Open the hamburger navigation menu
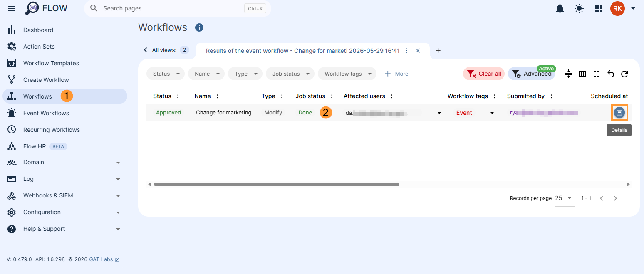This screenshot has width=644, height=274. tap(12, 8)
